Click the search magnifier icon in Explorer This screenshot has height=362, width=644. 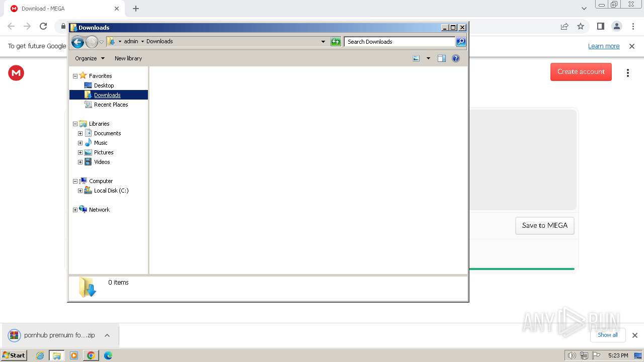tap(461, 42)
